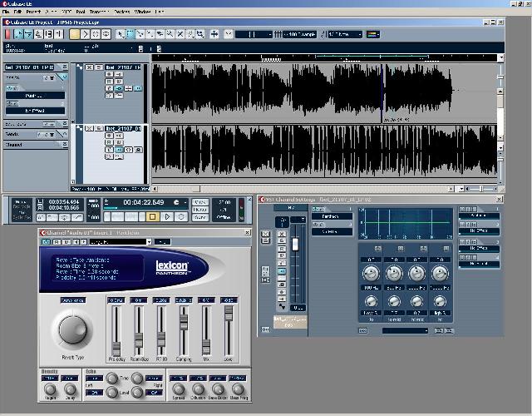This screenshot has width=532, height=416.
Task: Toggle Mute in VST Channel Settings strip
Action: coord(282,234)
